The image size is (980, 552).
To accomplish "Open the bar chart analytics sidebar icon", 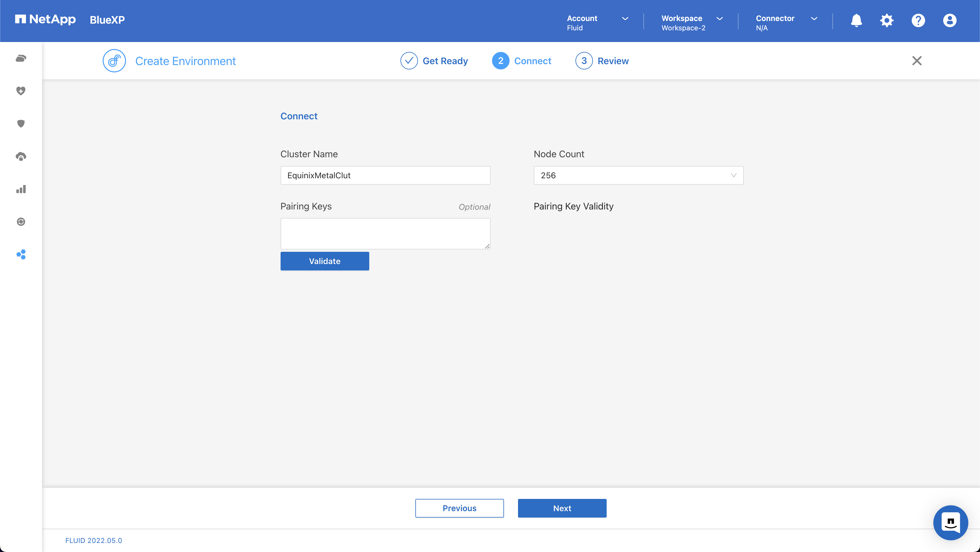I will (21, 189).
